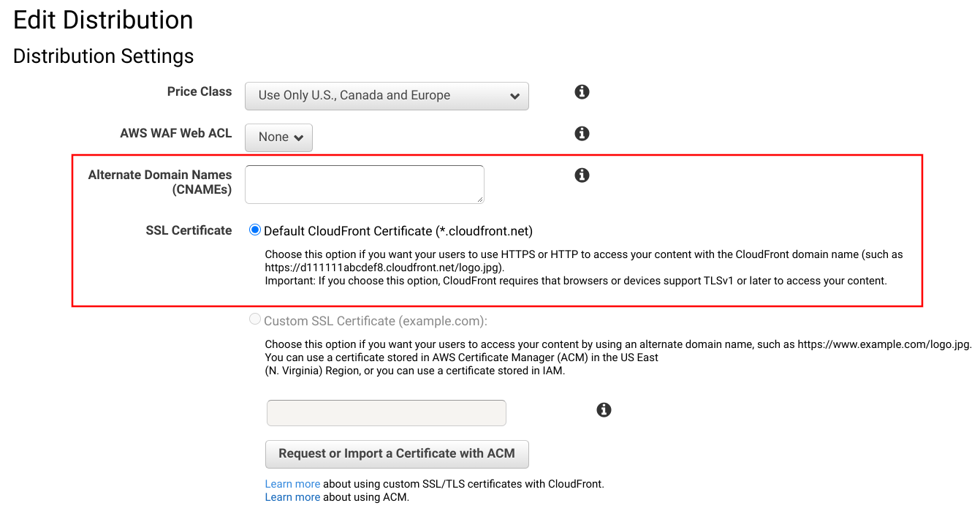The width and height of the screenshot is (980, 511).
Task: Click the custom SSL certificate input field
Action: point(386,413)
